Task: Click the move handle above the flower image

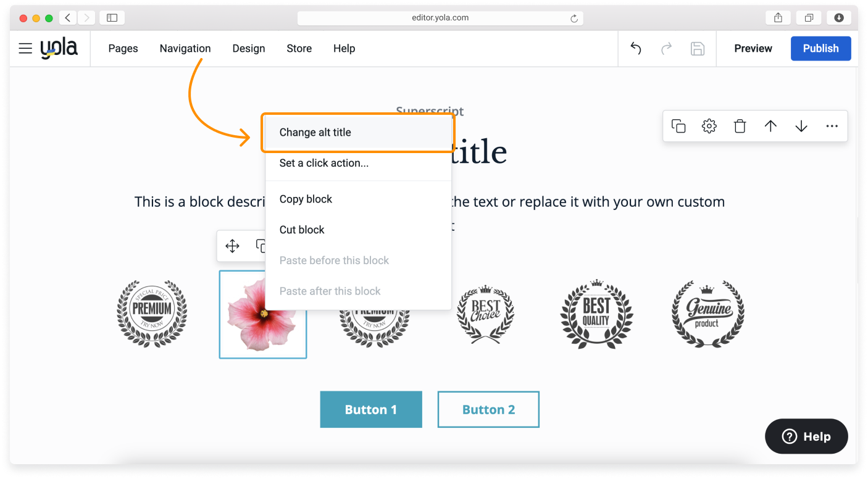Action: (x=232, y=246)
